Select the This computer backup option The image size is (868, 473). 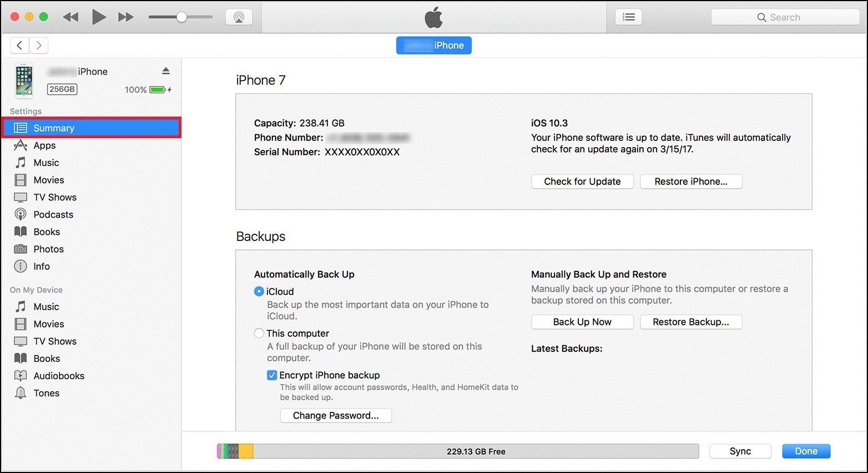coord(259,334)
